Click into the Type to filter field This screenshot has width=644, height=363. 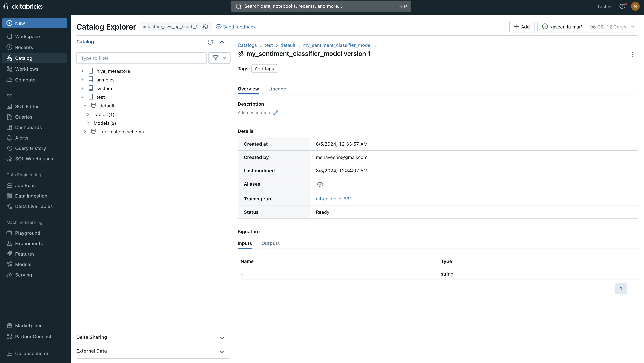(x=142, y=58)
